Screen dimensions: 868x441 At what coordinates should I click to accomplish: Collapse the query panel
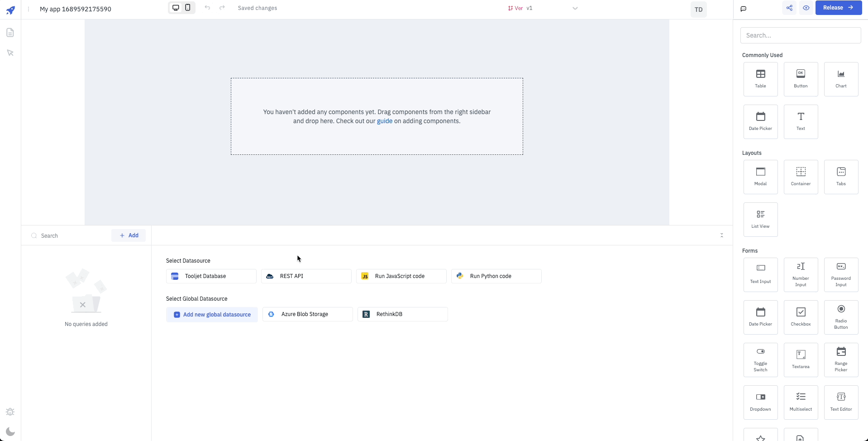tap(722, 235)
